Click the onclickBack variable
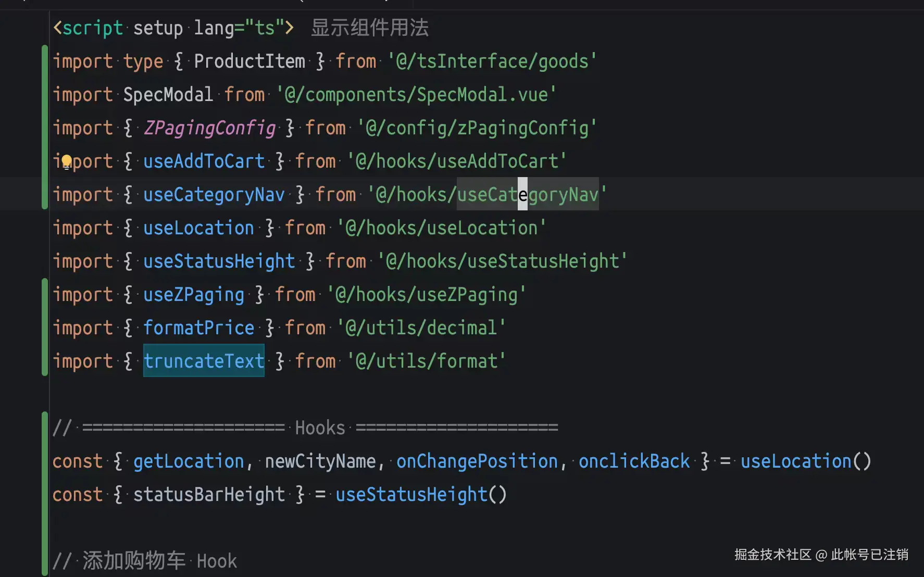 coord(634,461)
